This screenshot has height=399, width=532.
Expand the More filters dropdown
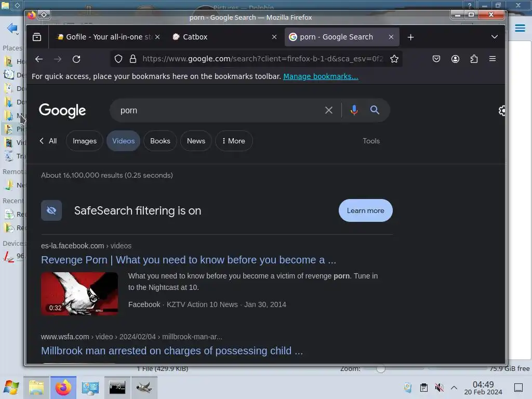pyautogui.click(x=234, y=141)
